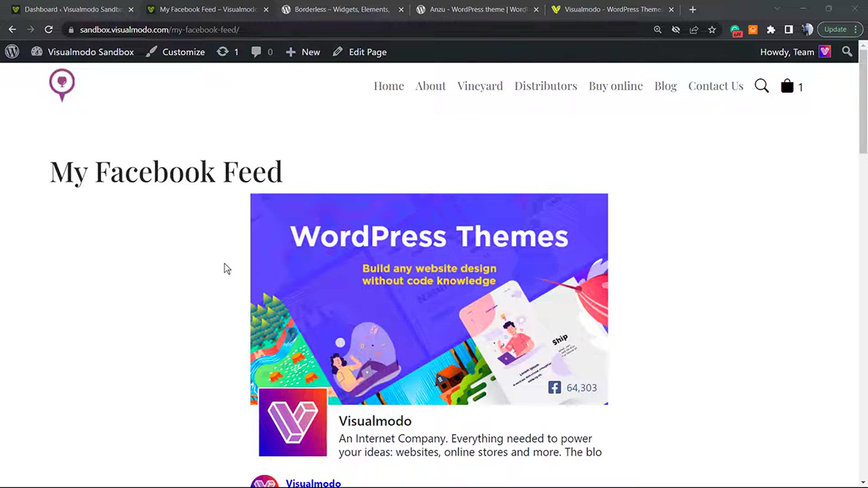Viewport: 868px width, 488px height.
Task: Open the Distributors nav link
Action: click(x=546, y=86)
